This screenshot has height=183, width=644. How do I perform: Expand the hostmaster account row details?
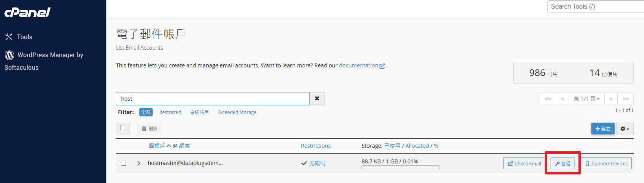pos(139,163)
